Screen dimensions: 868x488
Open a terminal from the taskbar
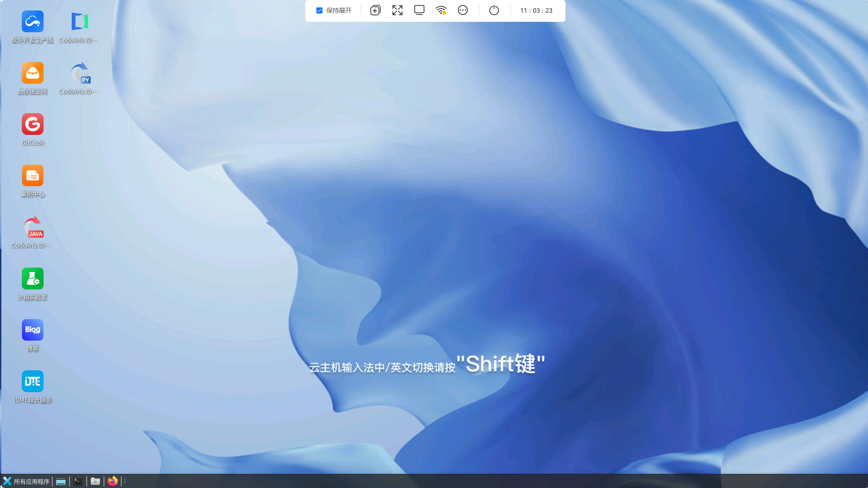point(78,481)
